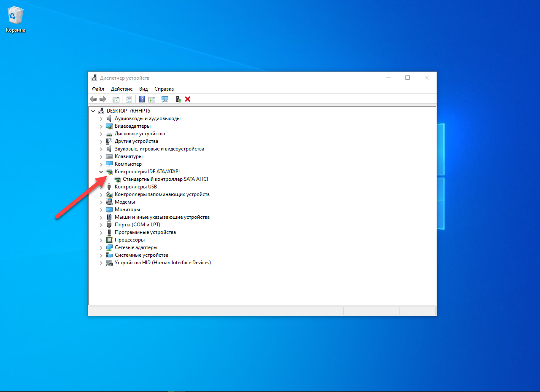Click the Дисковые устройства drive icon
The image size is (540, 392).
coord(109,134)
